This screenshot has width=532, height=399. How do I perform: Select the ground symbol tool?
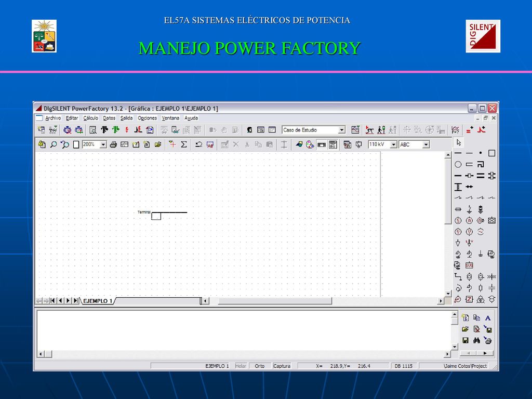click(x=481, y=254)
